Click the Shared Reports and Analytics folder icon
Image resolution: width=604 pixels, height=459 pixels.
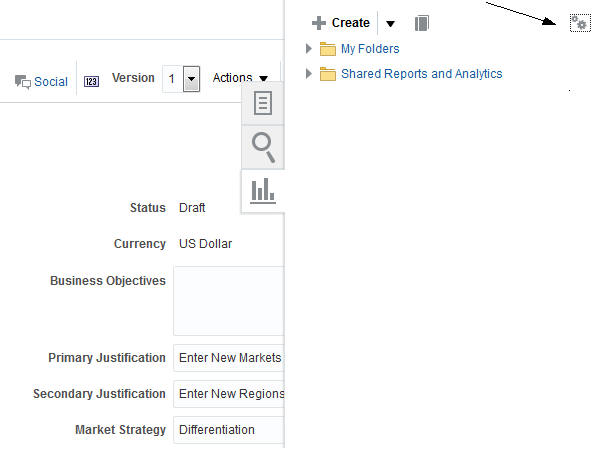tap(327, 74)
